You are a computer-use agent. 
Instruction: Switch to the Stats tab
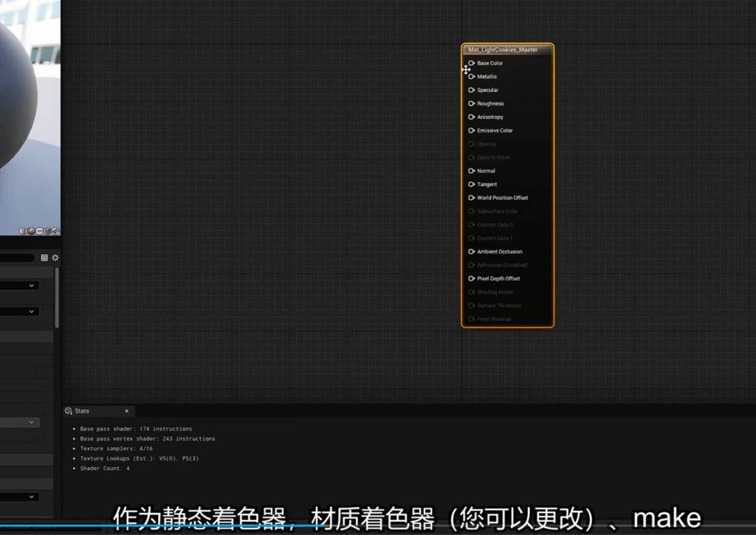coord(82,411)
